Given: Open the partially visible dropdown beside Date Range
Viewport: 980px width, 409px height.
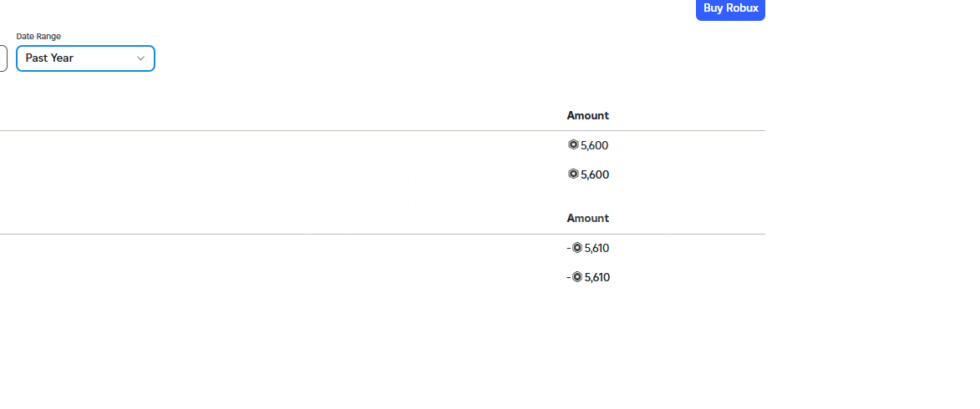Looking at the screenshot, I should tap(3, 58).
